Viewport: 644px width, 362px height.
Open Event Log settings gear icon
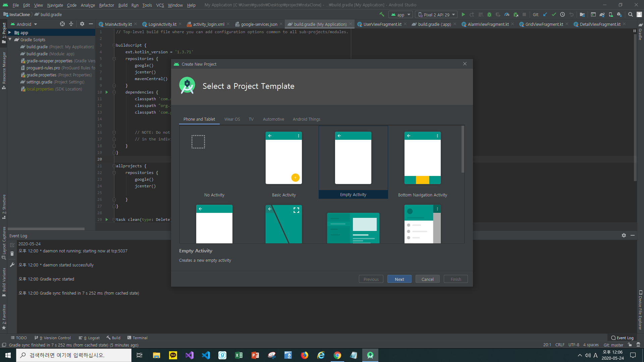[x=624, y=235]
